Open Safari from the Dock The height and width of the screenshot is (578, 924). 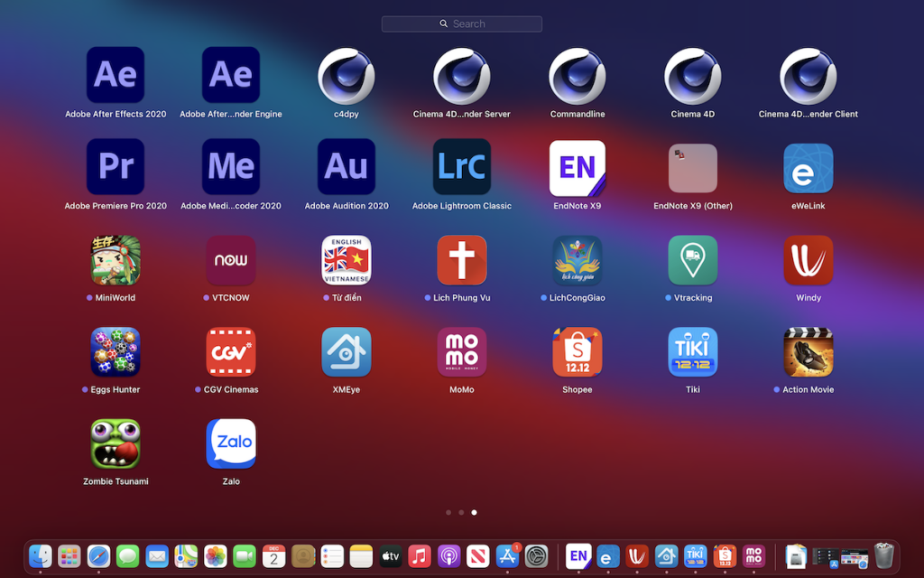tap(98, 557)
